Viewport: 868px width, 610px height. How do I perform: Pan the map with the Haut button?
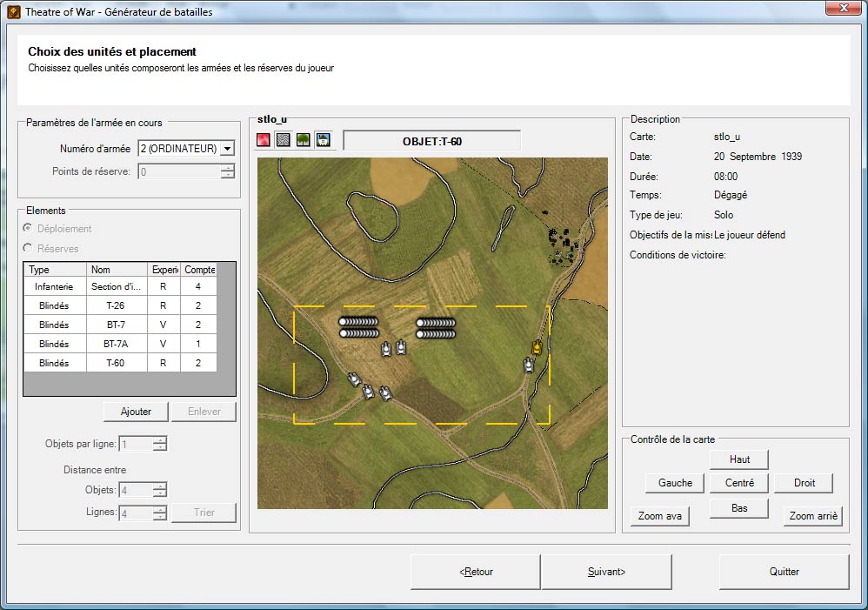click(x=739, y=459)
